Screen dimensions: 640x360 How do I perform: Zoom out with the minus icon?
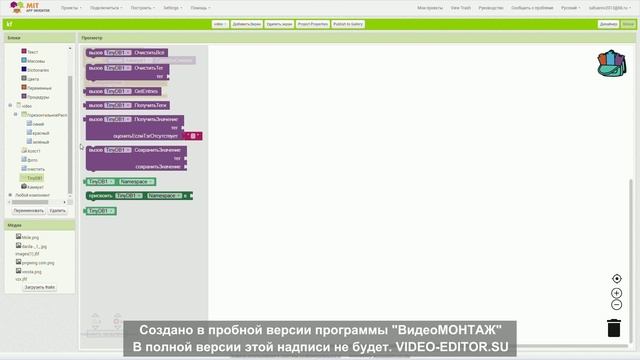[617, 304]
